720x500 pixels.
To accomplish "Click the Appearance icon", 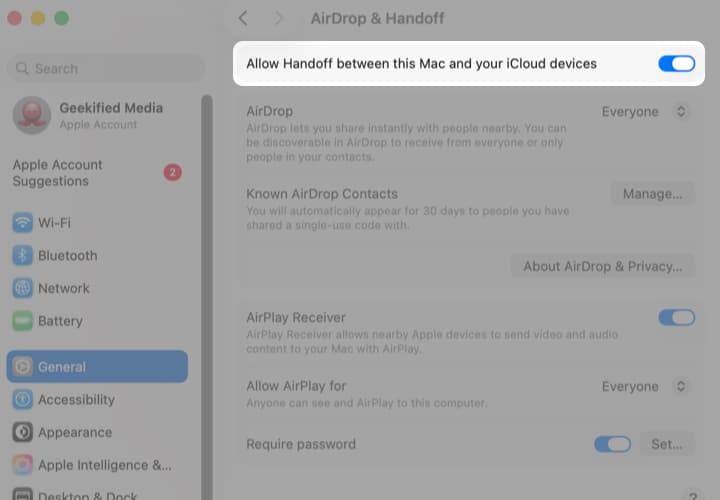I will 22,432.
